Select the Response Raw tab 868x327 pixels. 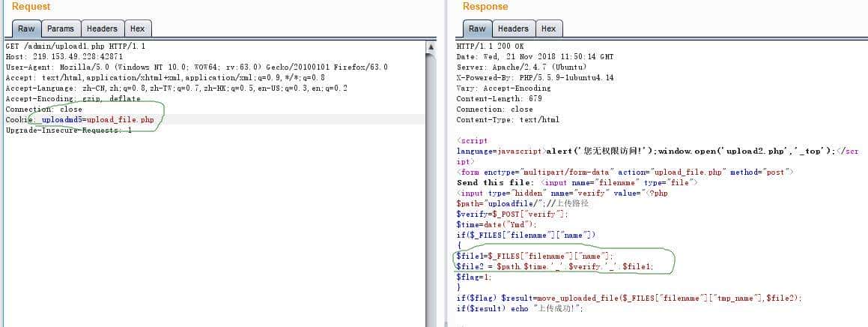pos(477,28)
